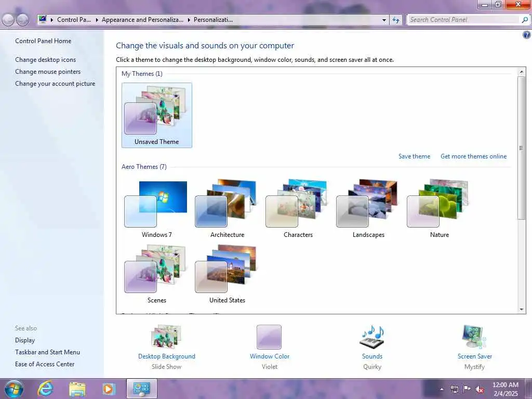532x399 pixels.
Task: Open Sounds settings keyboard icon
Action: [372, 337]
